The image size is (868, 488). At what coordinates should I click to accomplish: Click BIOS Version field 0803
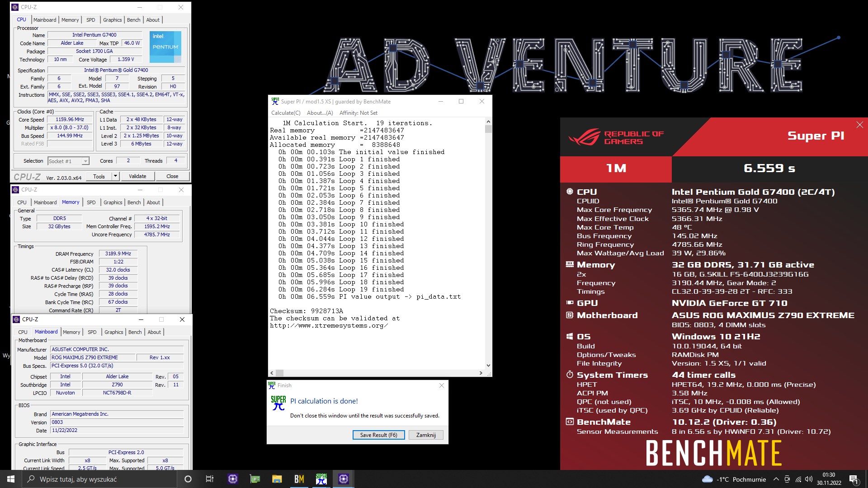tap(117, 422)
